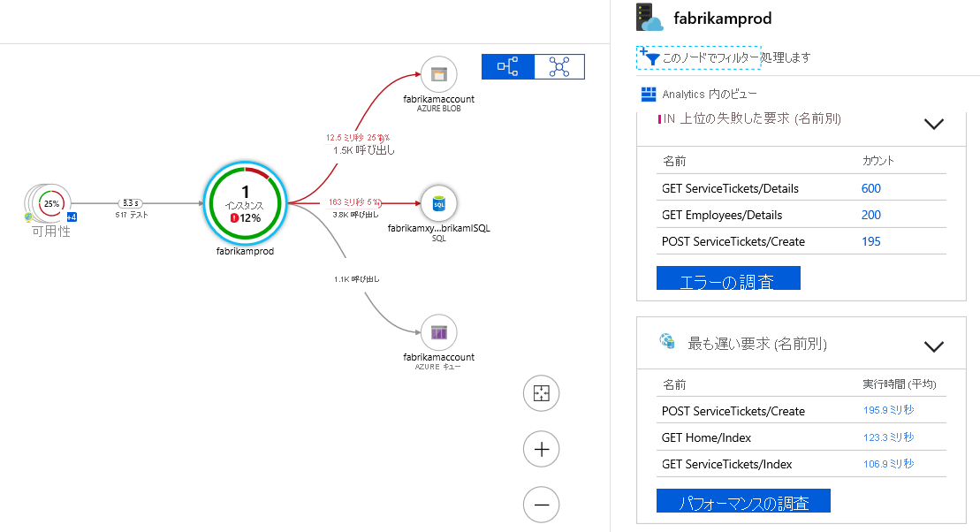Click the パフォーマンスの調査 button
Viewport: 980px width, 532px height.
[743, 501]
